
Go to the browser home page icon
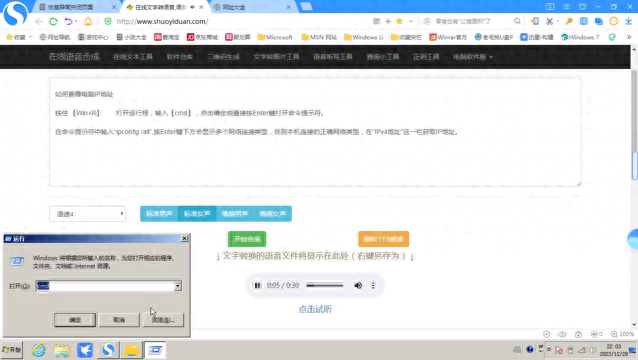tap(88, 21)
